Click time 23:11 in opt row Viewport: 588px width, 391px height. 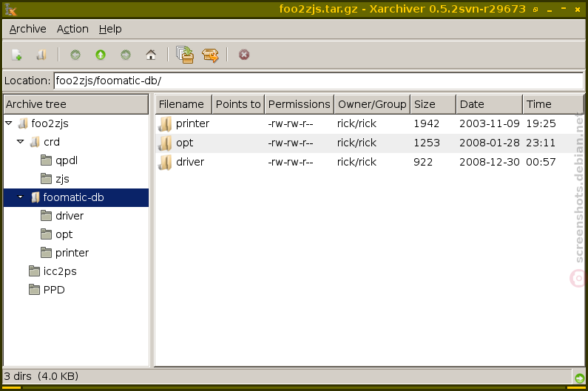[x=541, y=143]
